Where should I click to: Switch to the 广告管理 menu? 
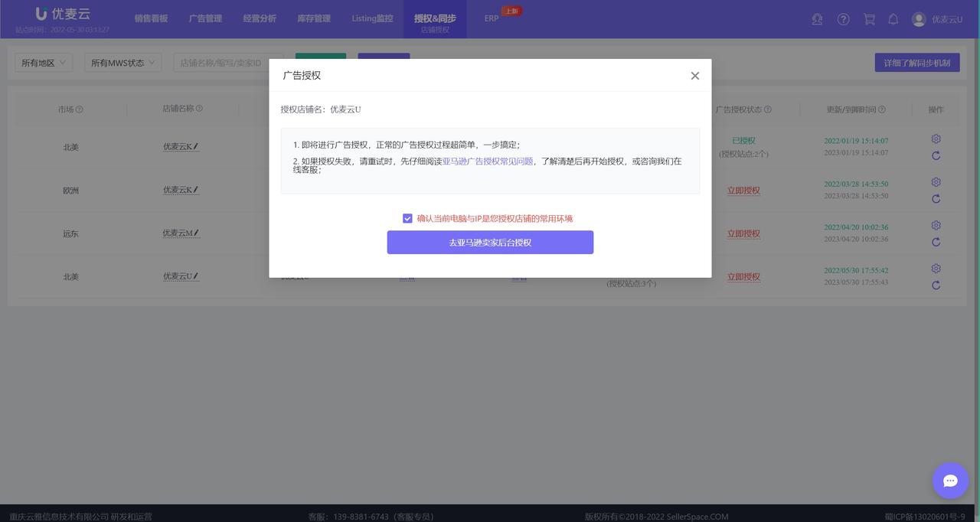(204, 19)
